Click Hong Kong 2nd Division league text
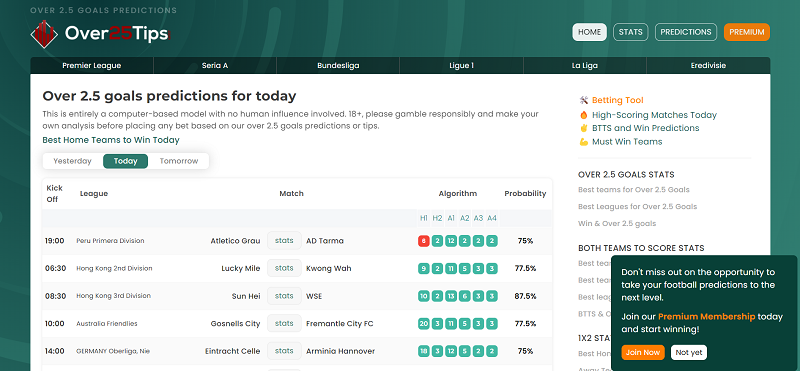The image size is (800, 371). [x=114, y=268]
